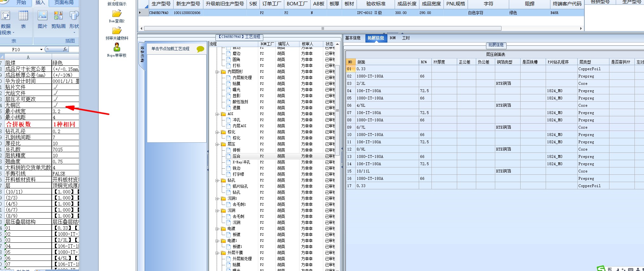The width and height of the screenshot is (644, 271).
Task: Click the document icon beside 酸性蚀刻
Action: 228,102
